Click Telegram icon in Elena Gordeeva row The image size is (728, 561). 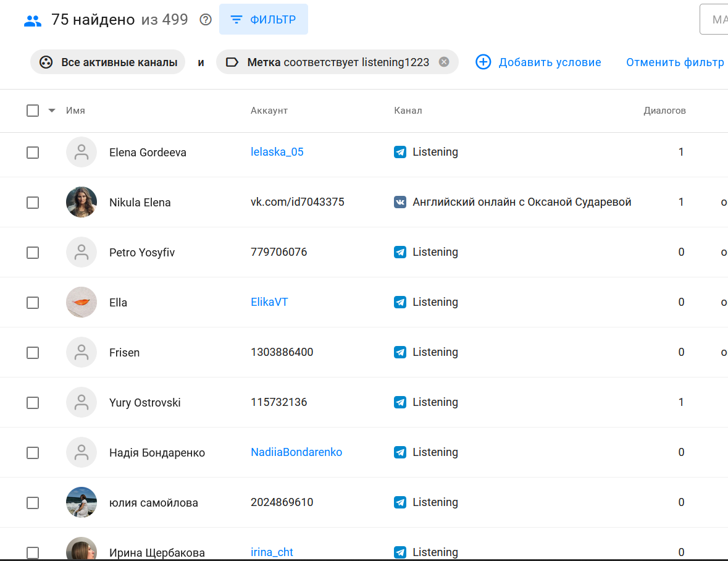click(x=400, y=152)
